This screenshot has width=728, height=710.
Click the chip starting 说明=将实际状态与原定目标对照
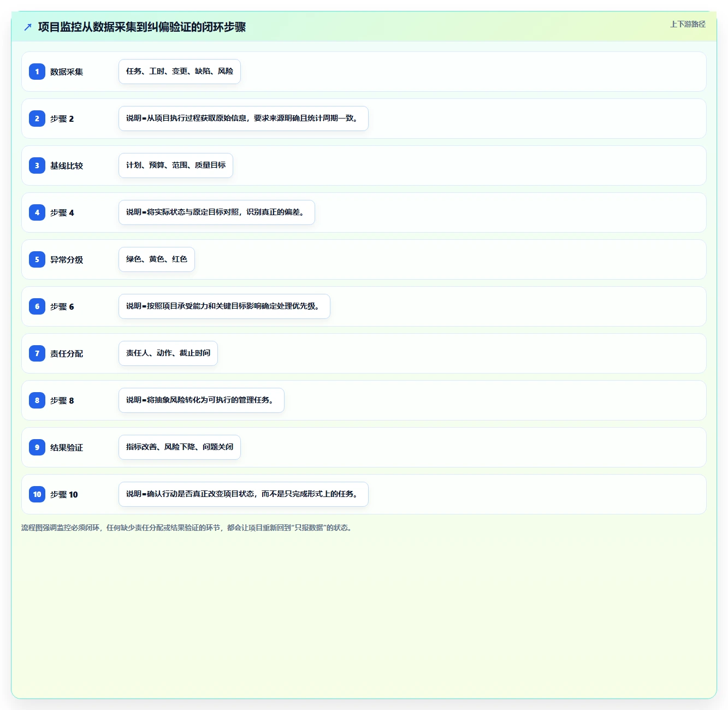217,212
